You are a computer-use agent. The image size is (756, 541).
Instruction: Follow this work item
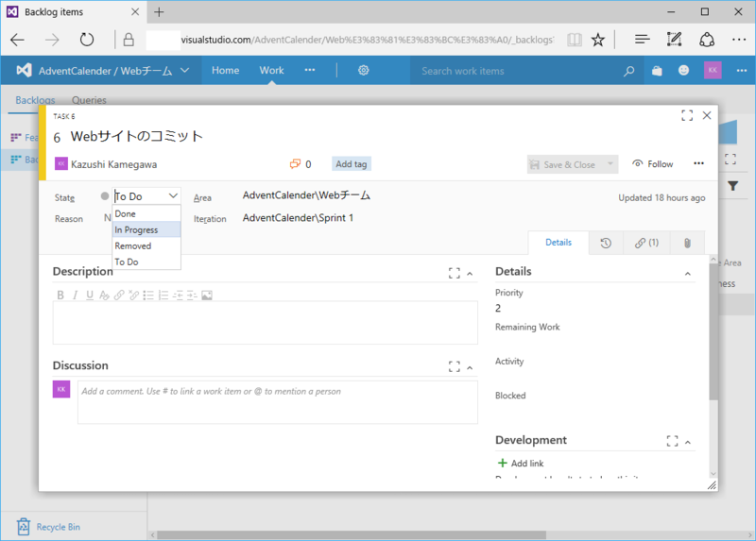pos(653,163)
